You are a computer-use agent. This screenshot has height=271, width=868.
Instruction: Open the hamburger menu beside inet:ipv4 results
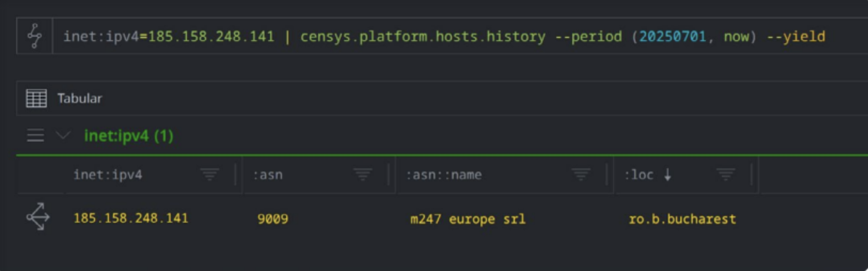[35, 135]
